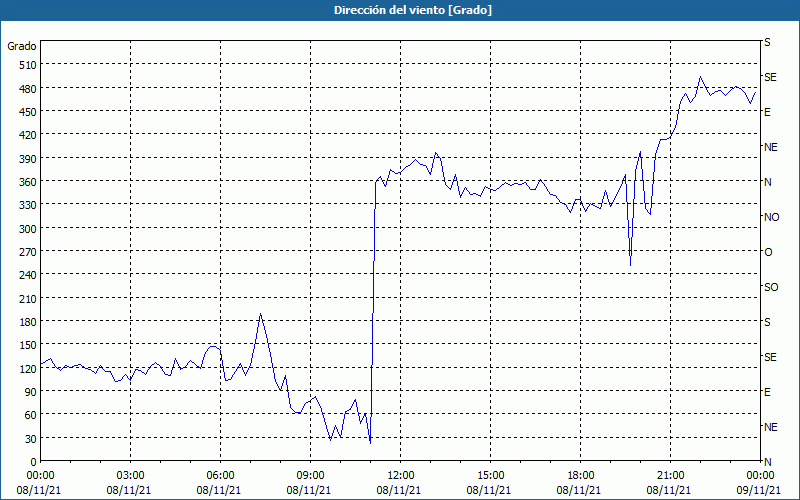The image size is (800, 500).
Task: Click the 240 degree axis label
Action: [x=28, y=275]
